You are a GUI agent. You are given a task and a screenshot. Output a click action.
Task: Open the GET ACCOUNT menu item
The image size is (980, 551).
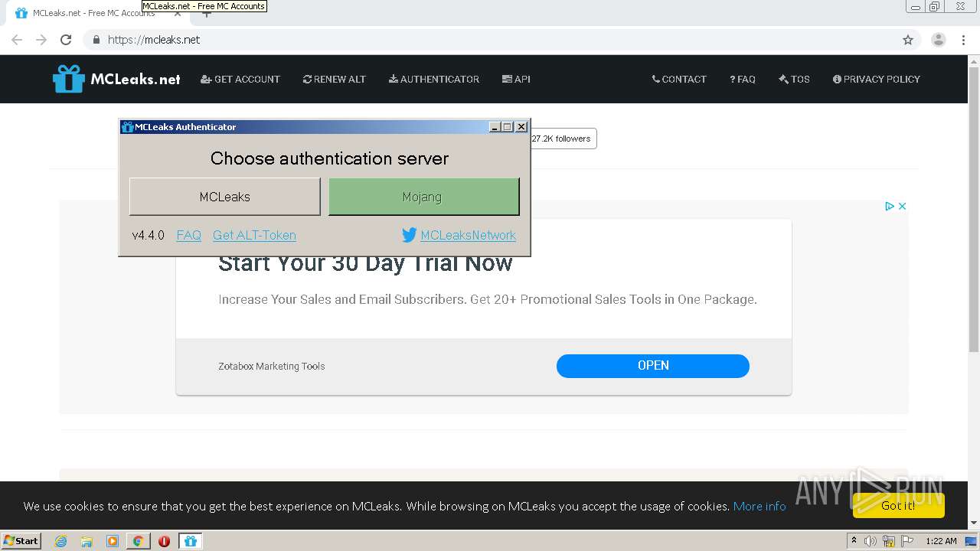click(x=240, y=79)
